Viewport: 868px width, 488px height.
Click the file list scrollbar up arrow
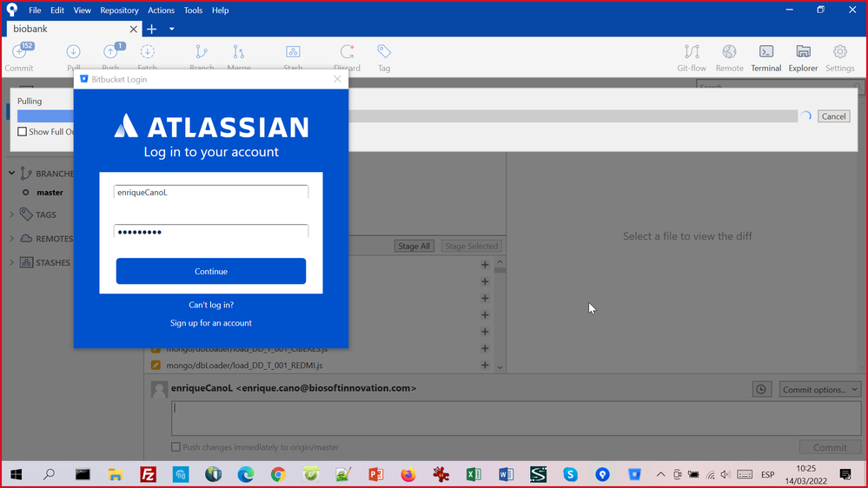(x=500, y=261)
